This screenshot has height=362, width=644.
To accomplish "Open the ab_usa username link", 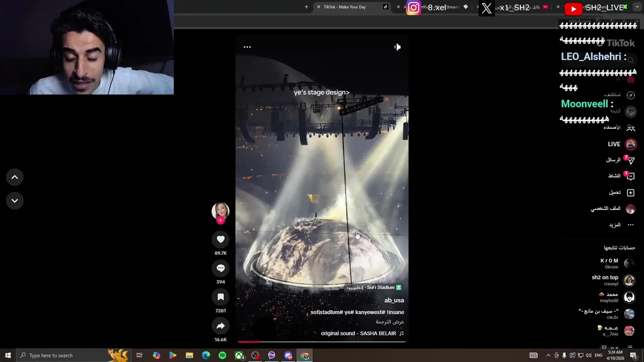I will pyautogui.click(x=394, y=300).
